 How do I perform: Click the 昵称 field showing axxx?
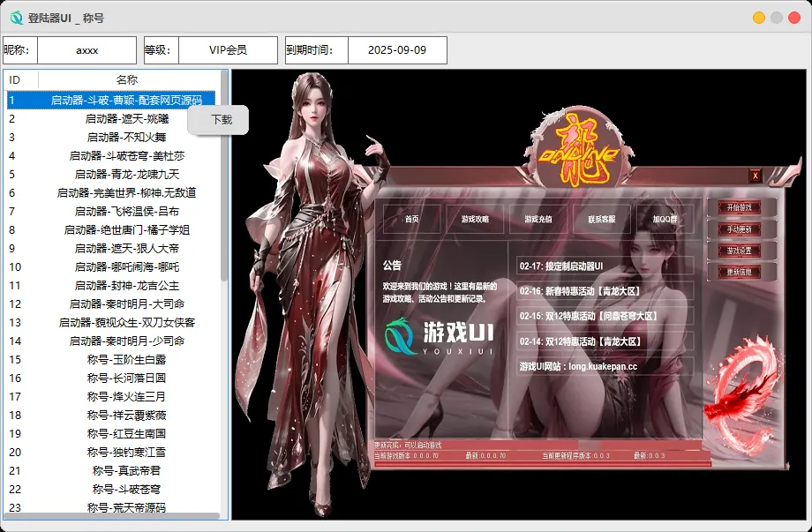tap(87, 50)
